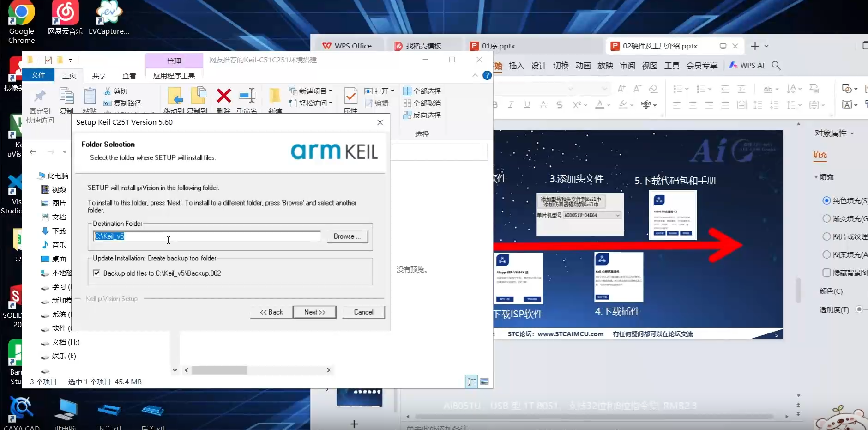Click 全部选择 in the ribbon
Screen dimensions: 868x430
pyautogui.click(x=422, y=91)
